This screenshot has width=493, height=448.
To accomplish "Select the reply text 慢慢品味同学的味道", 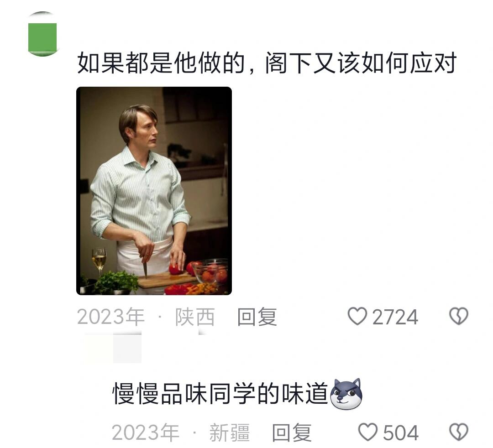I will [220, 393].
